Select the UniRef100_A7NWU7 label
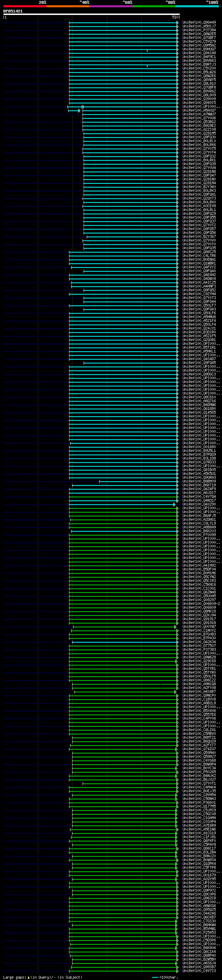222x980 pixels. pyautogui.click(x=199, y=114)
